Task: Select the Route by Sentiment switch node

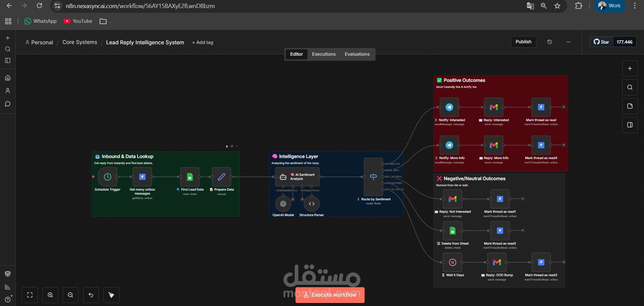Action: coord(373,177)
